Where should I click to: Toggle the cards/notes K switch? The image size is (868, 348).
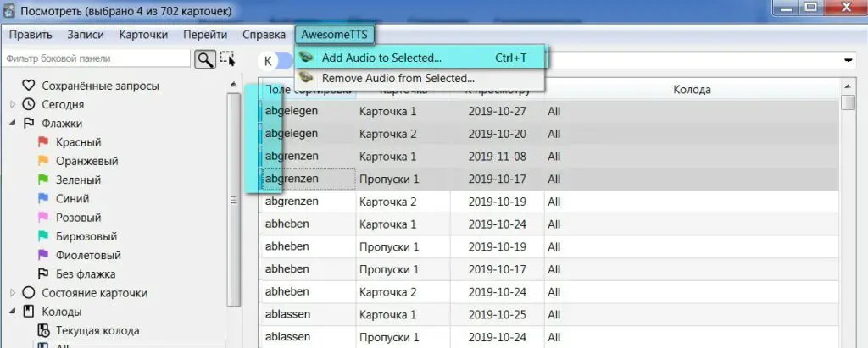tap(275, 60)
